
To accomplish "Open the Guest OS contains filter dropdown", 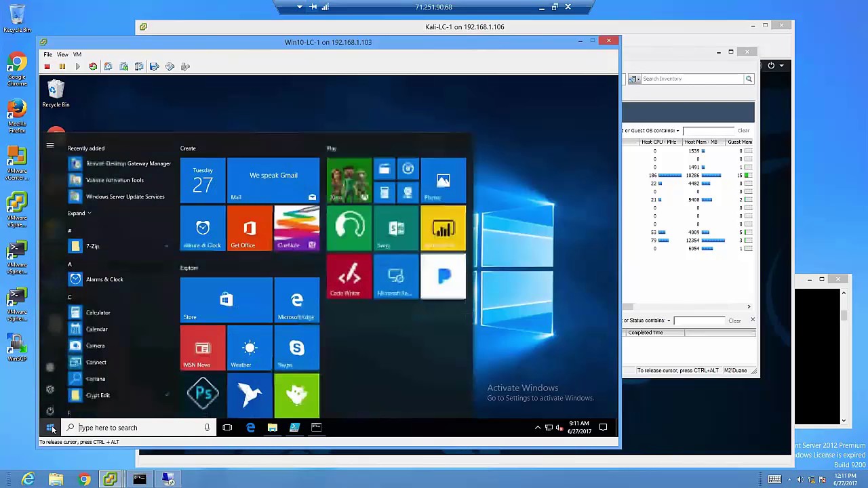I will 677,131.
